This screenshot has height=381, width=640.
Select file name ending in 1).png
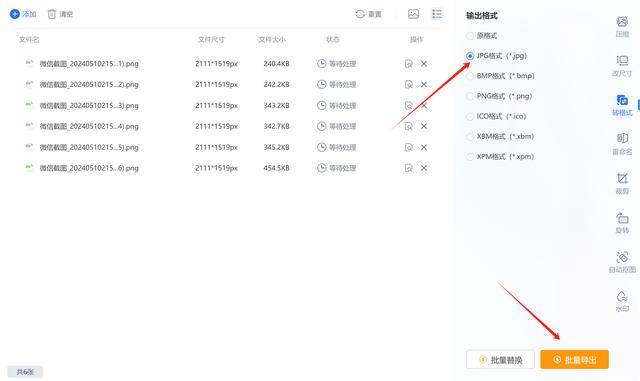pos(89,64)
